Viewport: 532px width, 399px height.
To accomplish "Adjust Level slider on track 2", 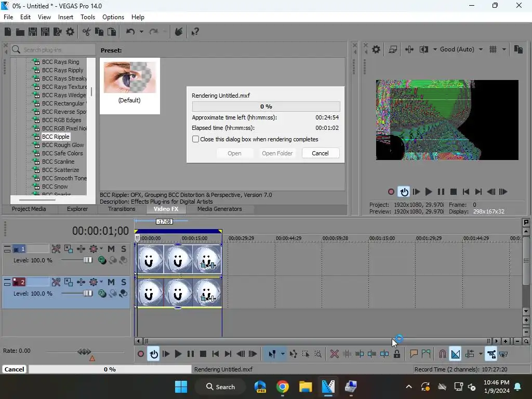I will [87, 293].
